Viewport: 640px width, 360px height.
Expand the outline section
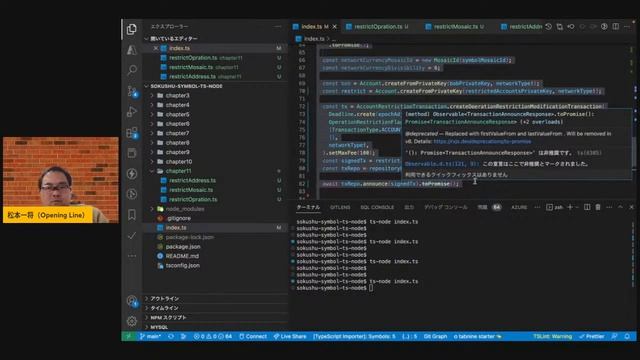point(216,298)
